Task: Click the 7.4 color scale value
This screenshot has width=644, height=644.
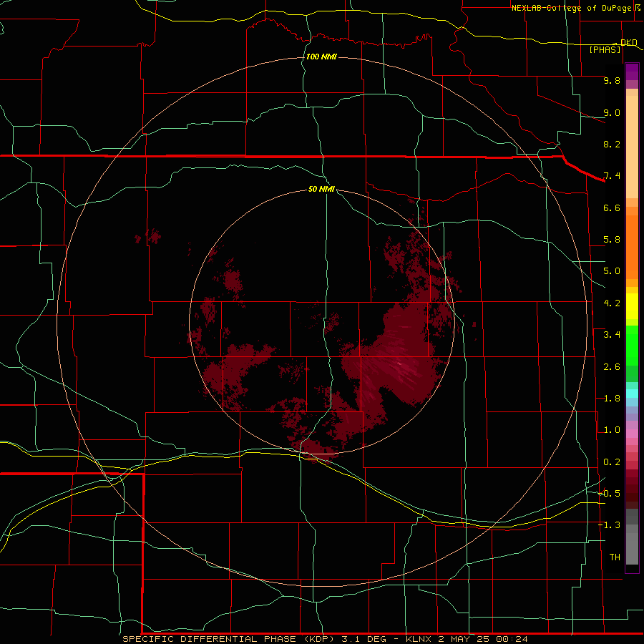Action: pyautogui.click(x=612, y=176)
